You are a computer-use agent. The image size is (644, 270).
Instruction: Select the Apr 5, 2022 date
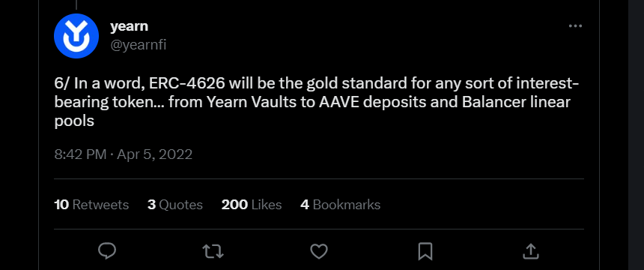point(154,154)
